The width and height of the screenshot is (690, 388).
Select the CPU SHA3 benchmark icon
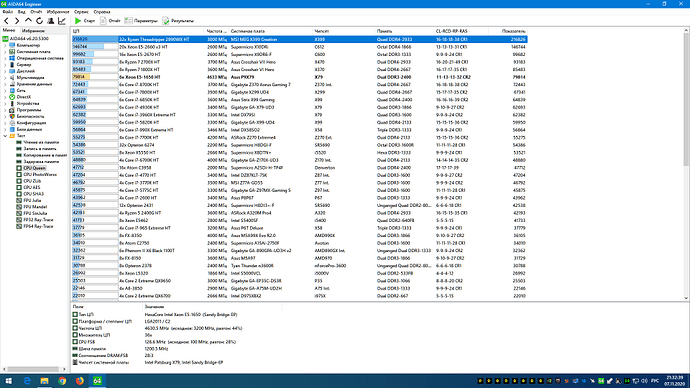pos(19,194)
